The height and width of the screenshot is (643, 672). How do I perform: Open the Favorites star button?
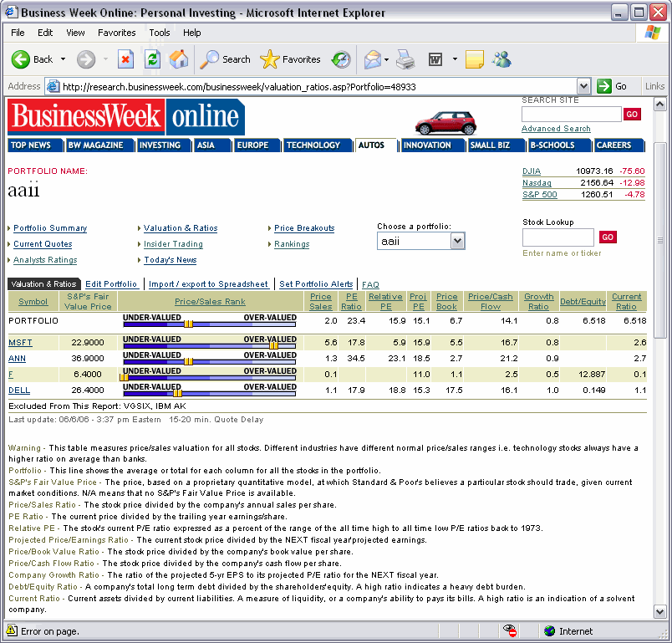coord(290,59)
